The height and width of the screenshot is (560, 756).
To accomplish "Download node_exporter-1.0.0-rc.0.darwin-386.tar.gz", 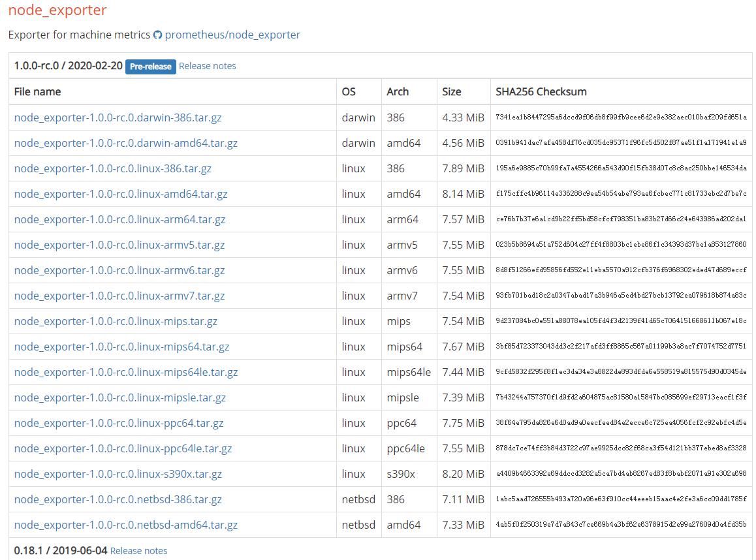I will click(118, 117).
